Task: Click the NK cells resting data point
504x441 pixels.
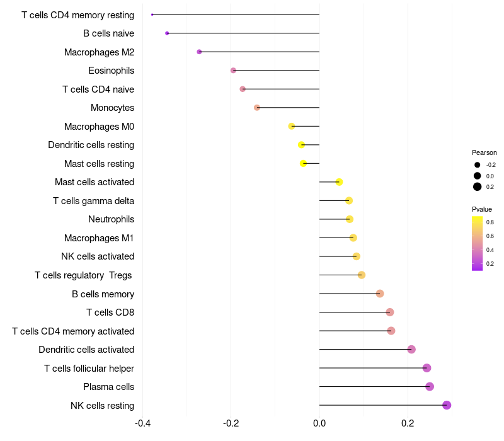Action: tap(447, 405)
